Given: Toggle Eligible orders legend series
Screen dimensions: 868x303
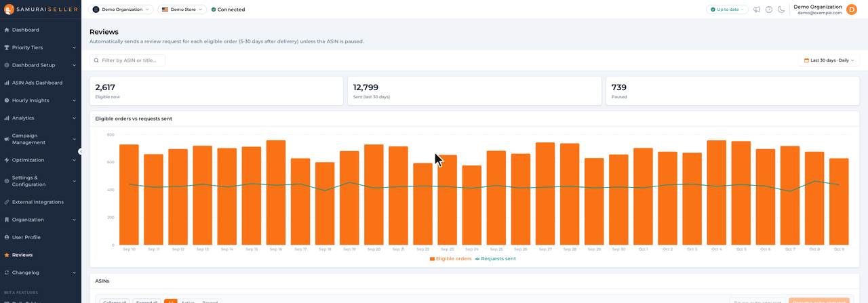Looking at the screenshot, I should coord(450,259).
